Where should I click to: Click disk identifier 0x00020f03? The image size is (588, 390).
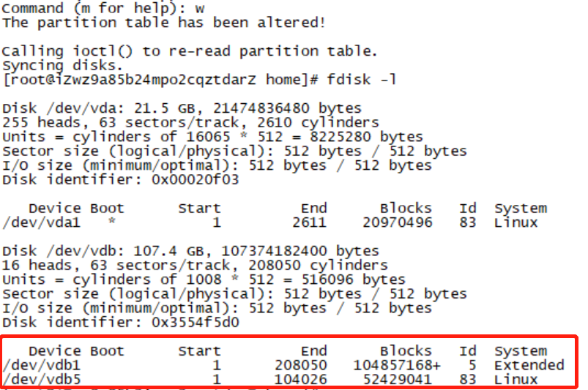pos(195,180)
